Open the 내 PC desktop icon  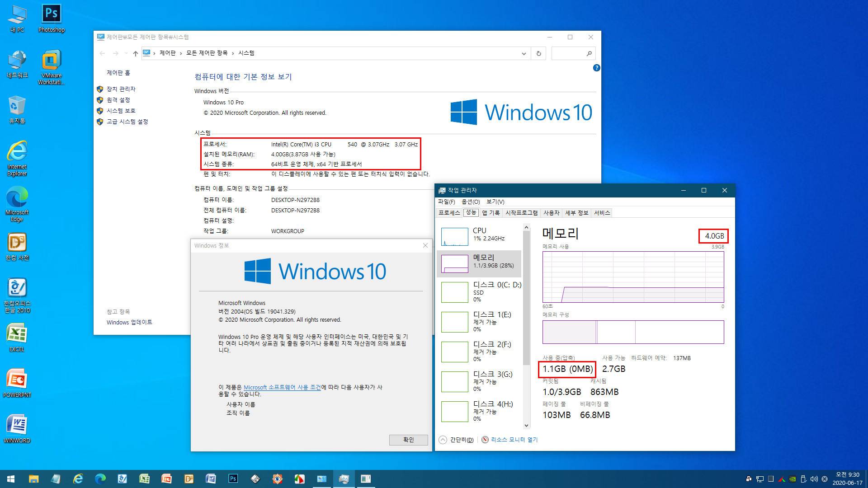(x=17, y=19)
